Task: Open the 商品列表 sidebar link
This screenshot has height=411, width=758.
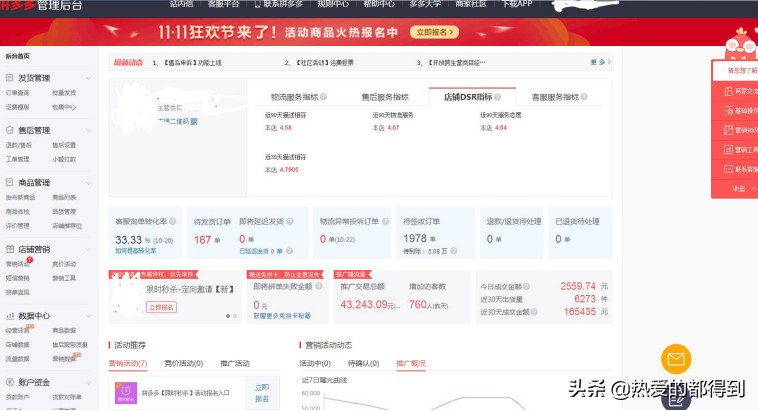Action: 64,197
